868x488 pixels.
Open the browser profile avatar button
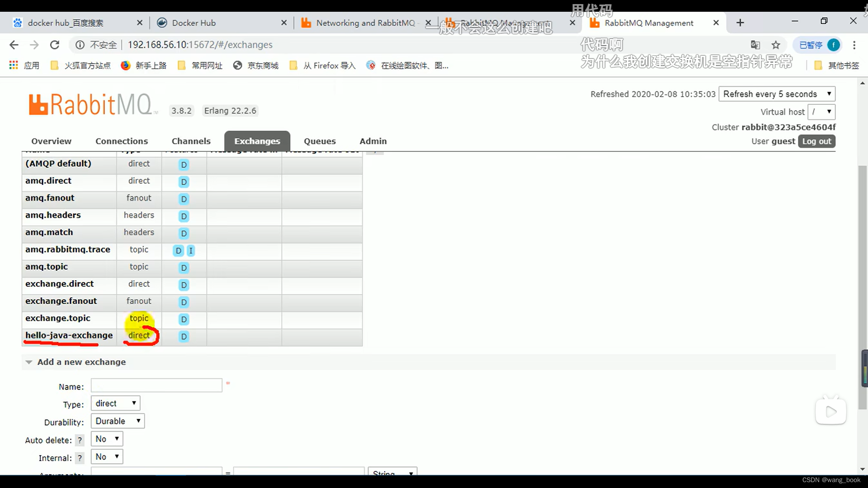coord(833,45)
